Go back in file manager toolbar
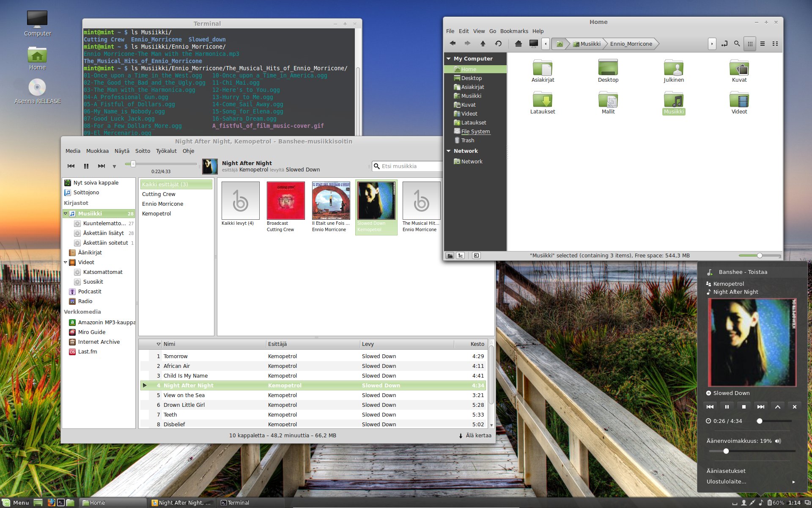Viewport: 812px width, 508px height. click(453, 44)
